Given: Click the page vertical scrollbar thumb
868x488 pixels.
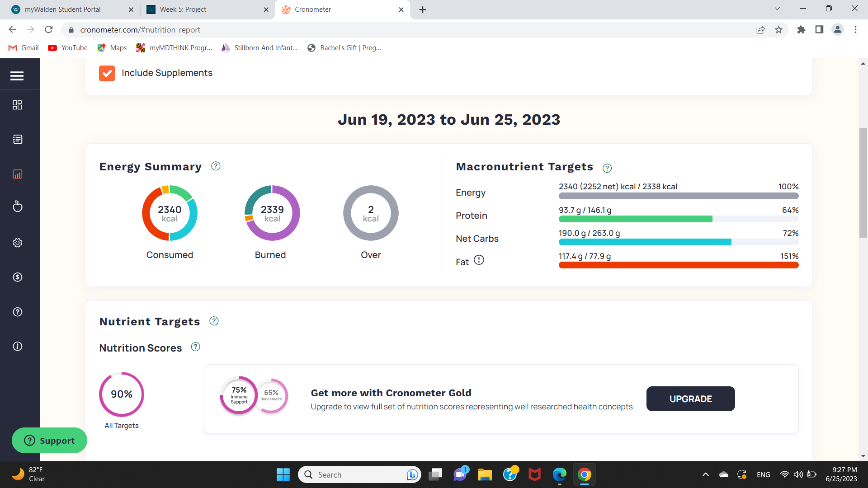Looking at the screenshot, I should click(863, 183).
